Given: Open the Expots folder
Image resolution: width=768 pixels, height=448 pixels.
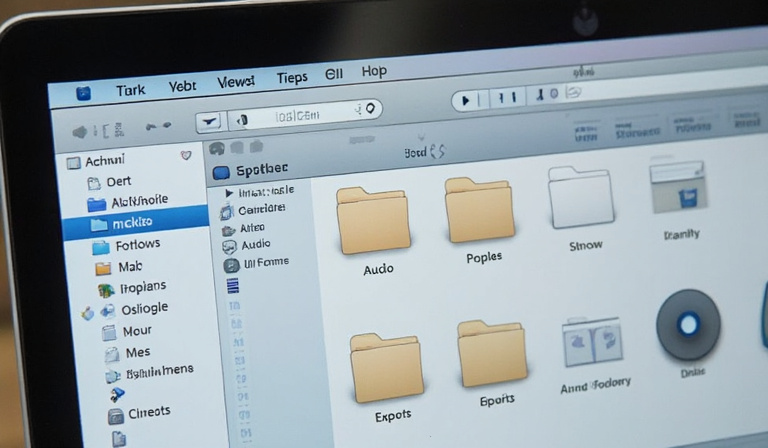Looking at the screenshot, I should (386, 368).
